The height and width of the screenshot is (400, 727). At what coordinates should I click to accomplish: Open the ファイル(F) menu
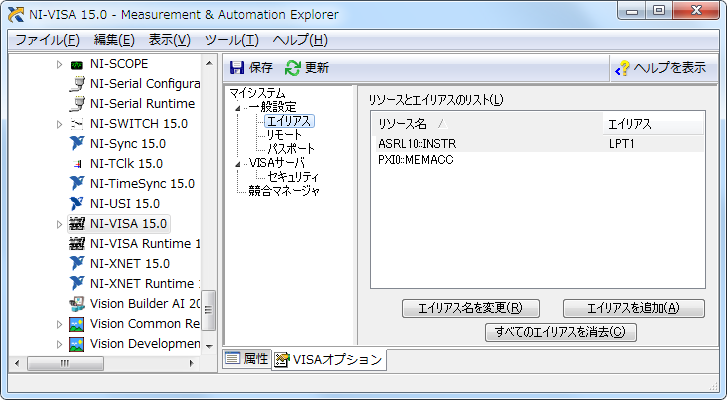coord(47,40)
